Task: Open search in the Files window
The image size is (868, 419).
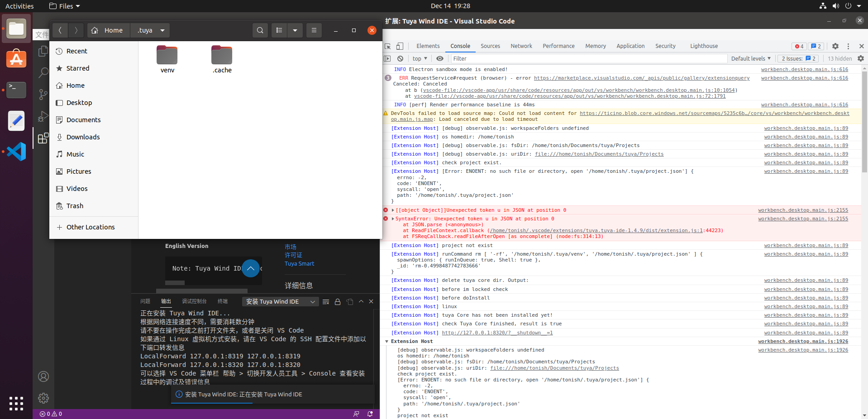Action: tap(260, 30)
